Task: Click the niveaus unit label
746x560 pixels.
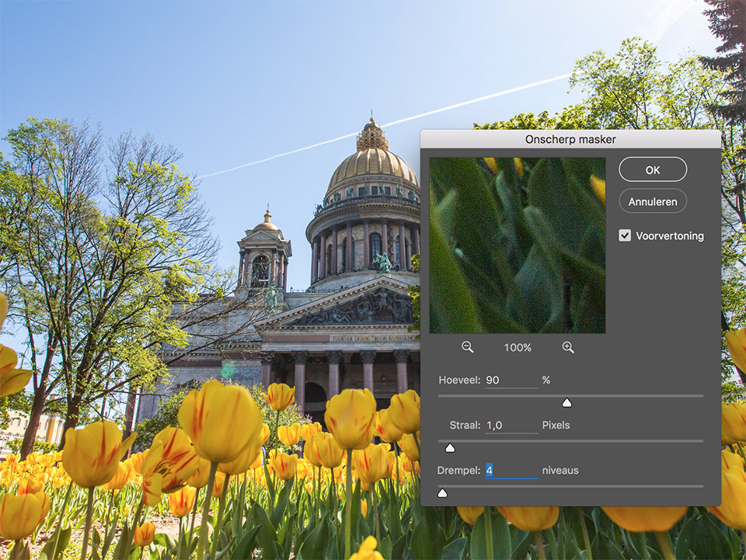Action: (x=560, y=470)
